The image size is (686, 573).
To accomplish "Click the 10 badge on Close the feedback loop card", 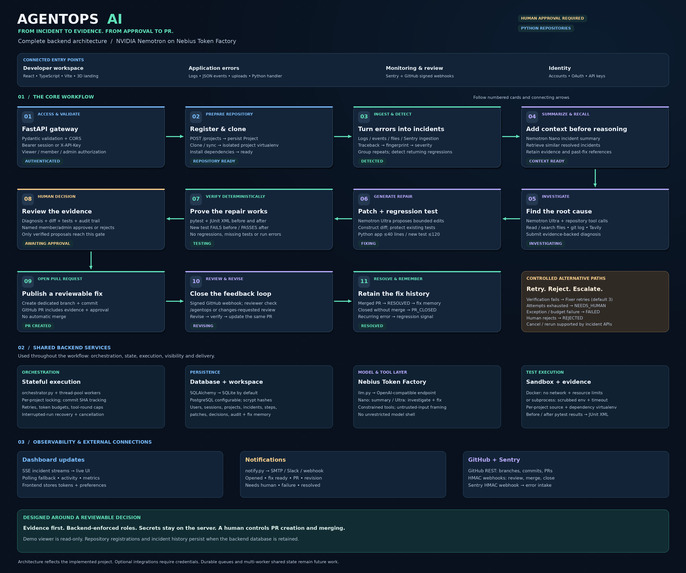I will click(x=196, y=281).
